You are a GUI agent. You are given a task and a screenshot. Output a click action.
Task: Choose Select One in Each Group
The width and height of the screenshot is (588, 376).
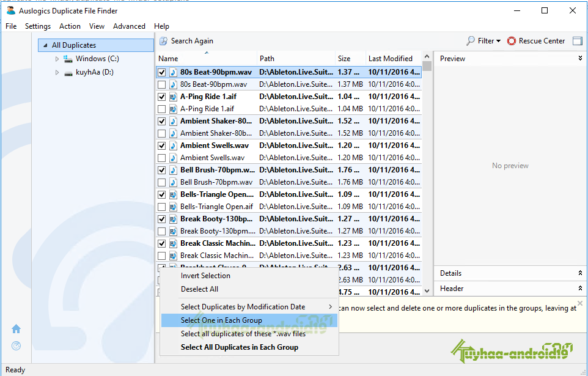[249, 320]
